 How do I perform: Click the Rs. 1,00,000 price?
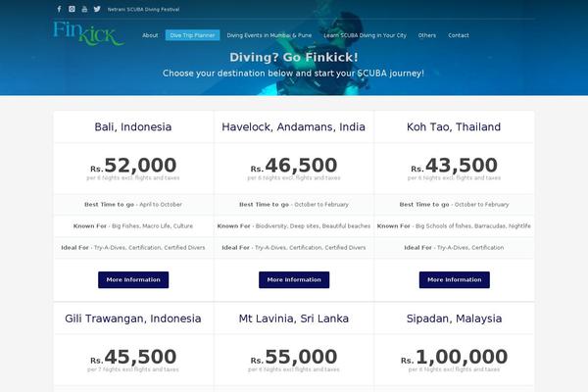coord(454,357)
